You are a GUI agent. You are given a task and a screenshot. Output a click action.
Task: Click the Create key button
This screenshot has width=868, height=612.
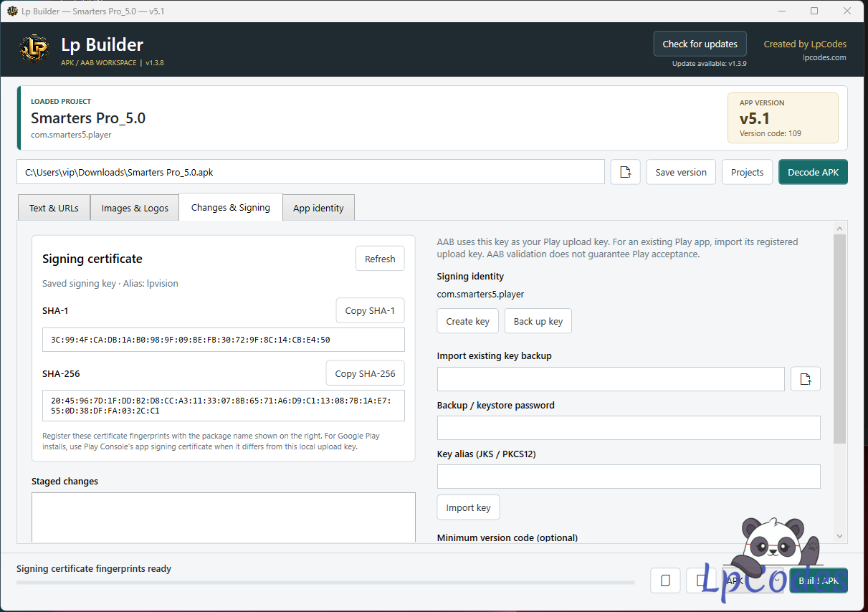pyautogui.click(x=467, y=321)
